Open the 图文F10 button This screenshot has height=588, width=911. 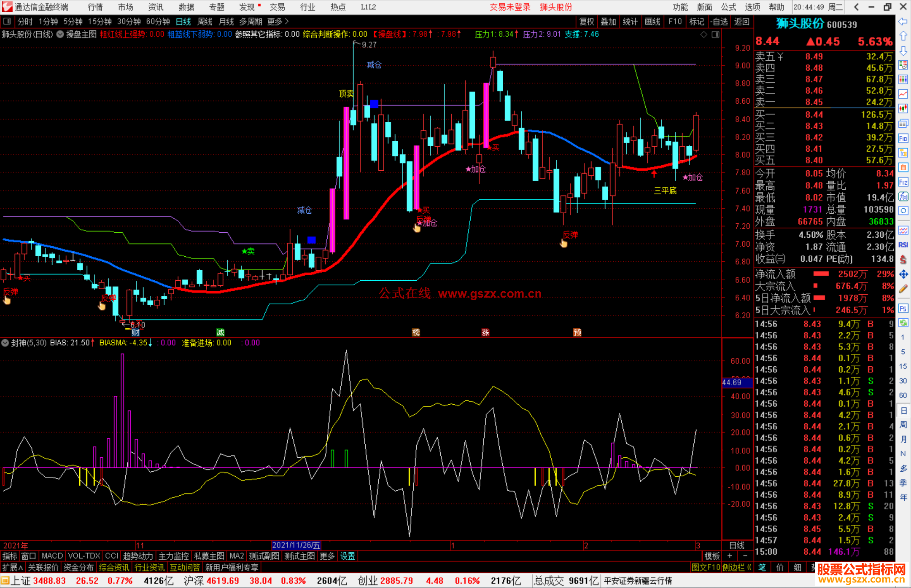[x=706, y=567]
